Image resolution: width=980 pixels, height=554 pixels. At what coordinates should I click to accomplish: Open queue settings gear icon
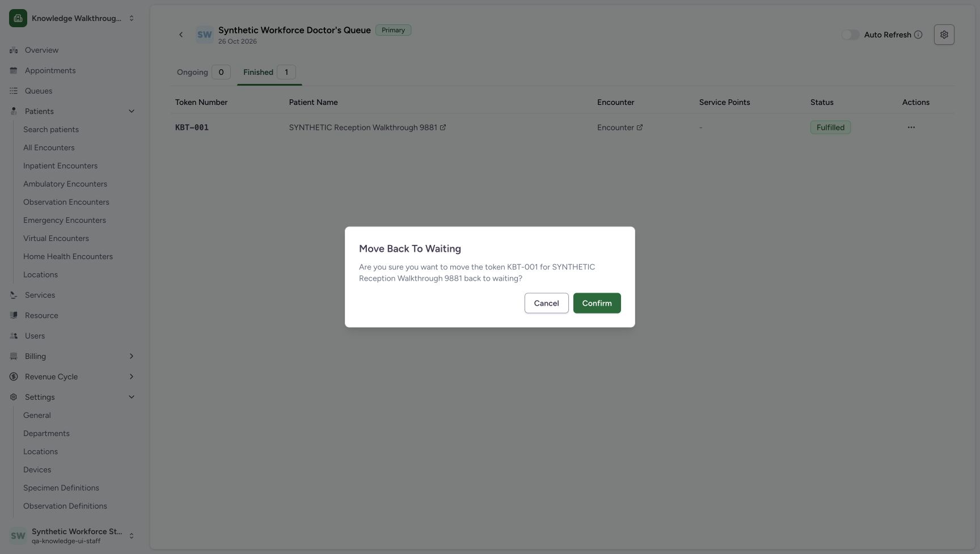944,35
